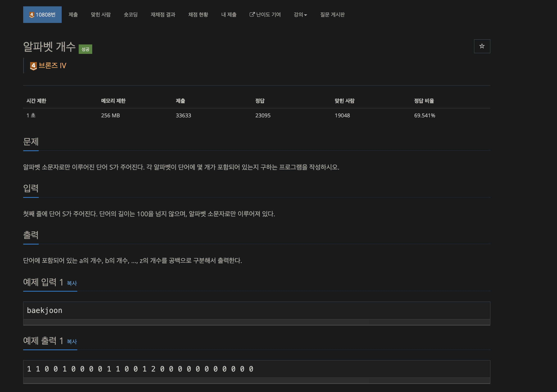
Task: Copy example input 1 via 복사 link
Action: point(72,283)
